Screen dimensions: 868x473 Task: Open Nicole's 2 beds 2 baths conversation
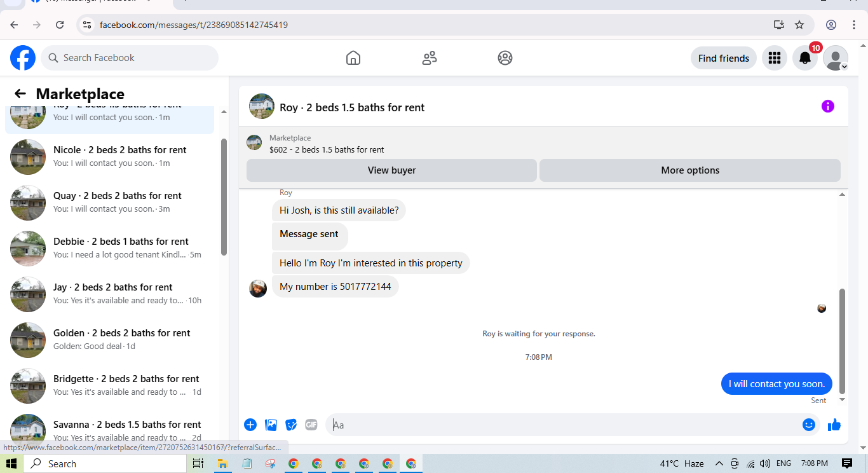point(110,156)
